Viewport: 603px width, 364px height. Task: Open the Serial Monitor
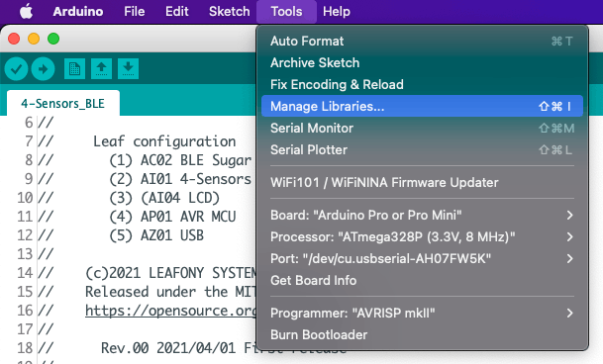[x=422, y=128]
